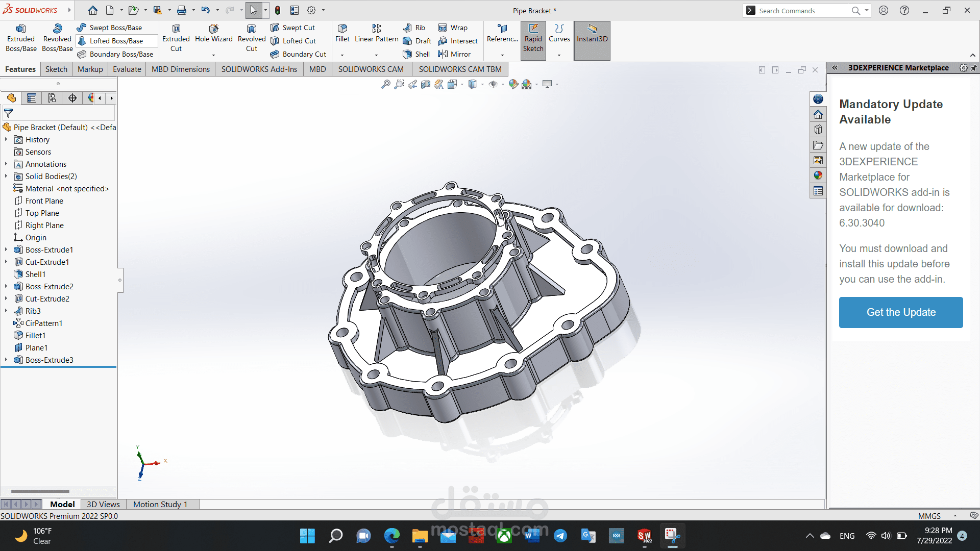This screenshot has width=980, height=551.
Task: Toggle Hide/Show Items eye icon
Action: tap(493, 84)
